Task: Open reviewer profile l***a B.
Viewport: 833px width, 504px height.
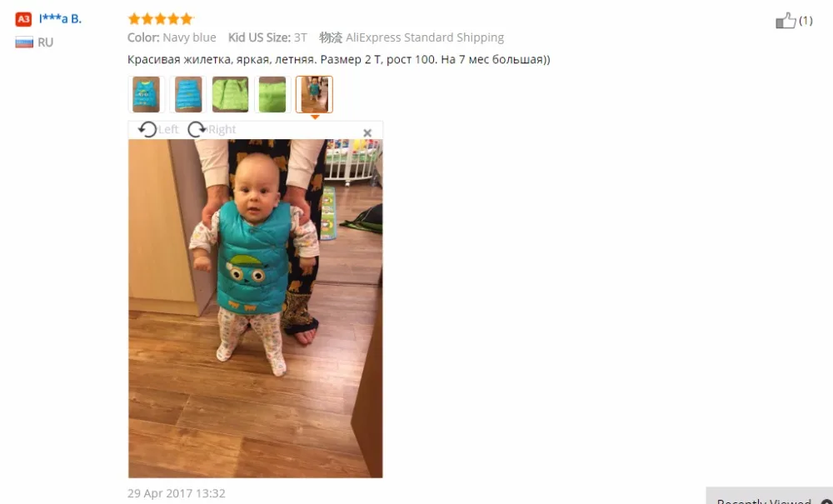Action: pyautogui.click(x=60, y=18)
